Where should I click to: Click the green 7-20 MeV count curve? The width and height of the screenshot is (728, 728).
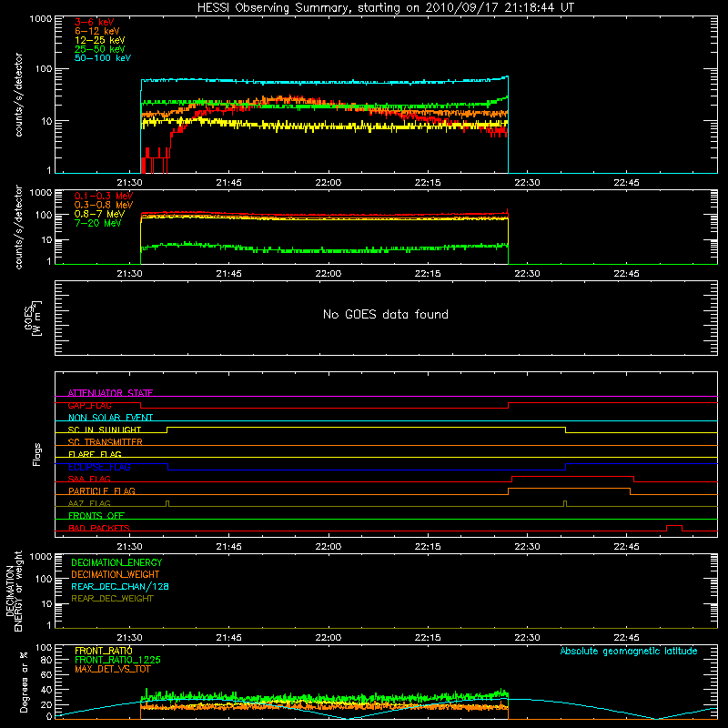pyautogui.click(x=325, y=250)
